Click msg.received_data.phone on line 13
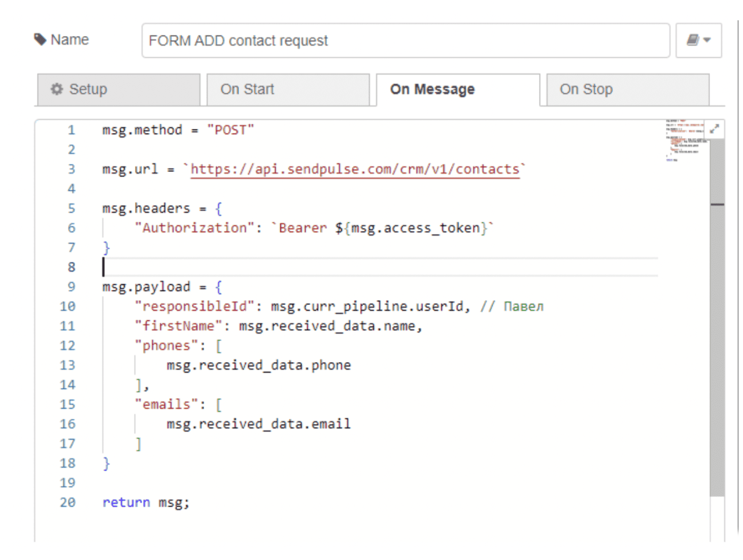 pyautogui.click(x=258, y=365)
